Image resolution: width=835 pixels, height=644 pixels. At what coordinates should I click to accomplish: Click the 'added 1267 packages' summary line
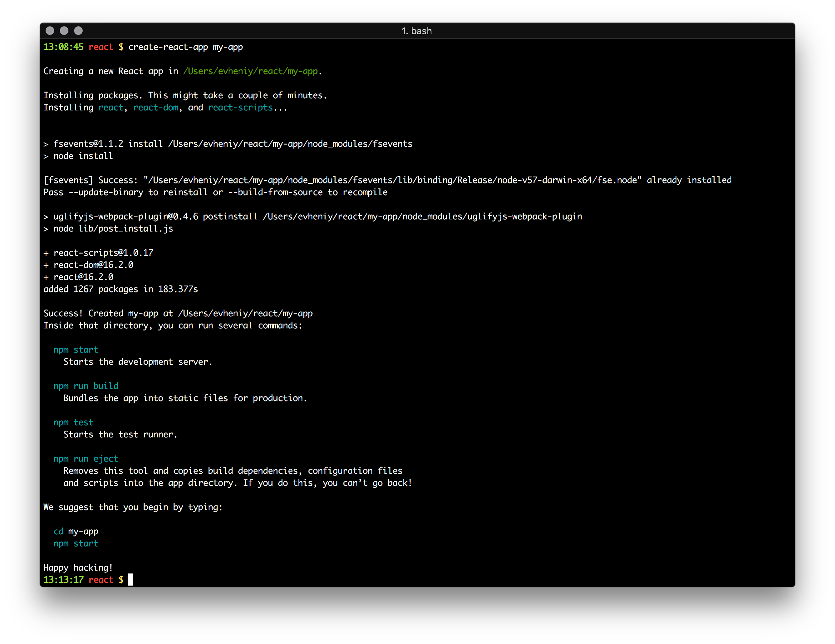pos(120,289)
